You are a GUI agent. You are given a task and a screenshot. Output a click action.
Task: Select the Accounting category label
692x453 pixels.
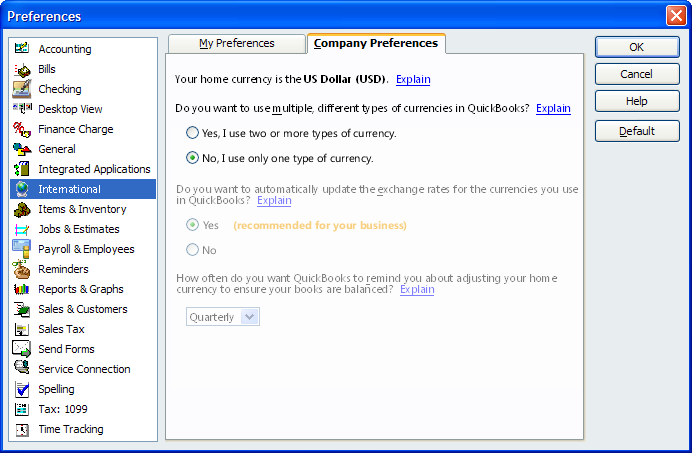(x=65, y=49)
